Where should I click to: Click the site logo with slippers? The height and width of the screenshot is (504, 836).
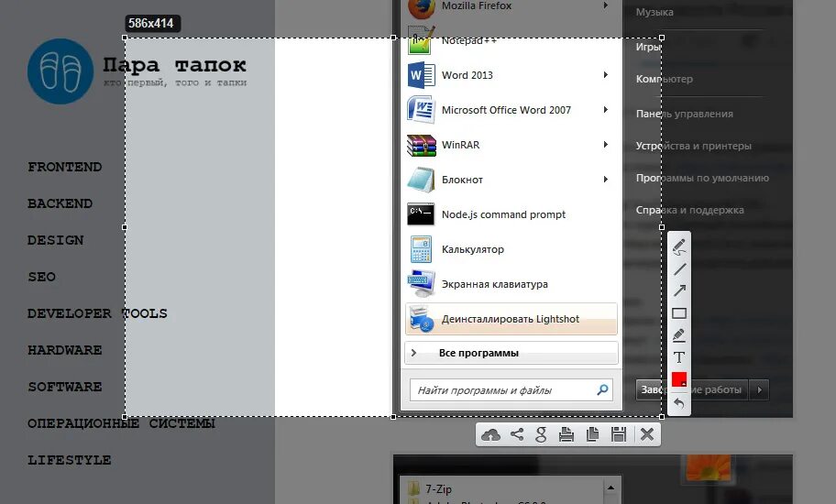60,71
